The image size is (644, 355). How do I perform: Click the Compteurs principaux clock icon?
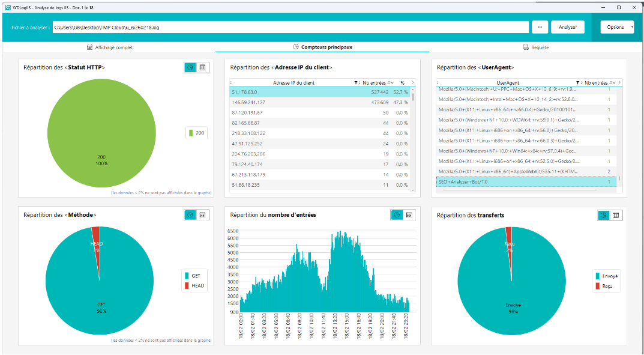click(296, 47)
